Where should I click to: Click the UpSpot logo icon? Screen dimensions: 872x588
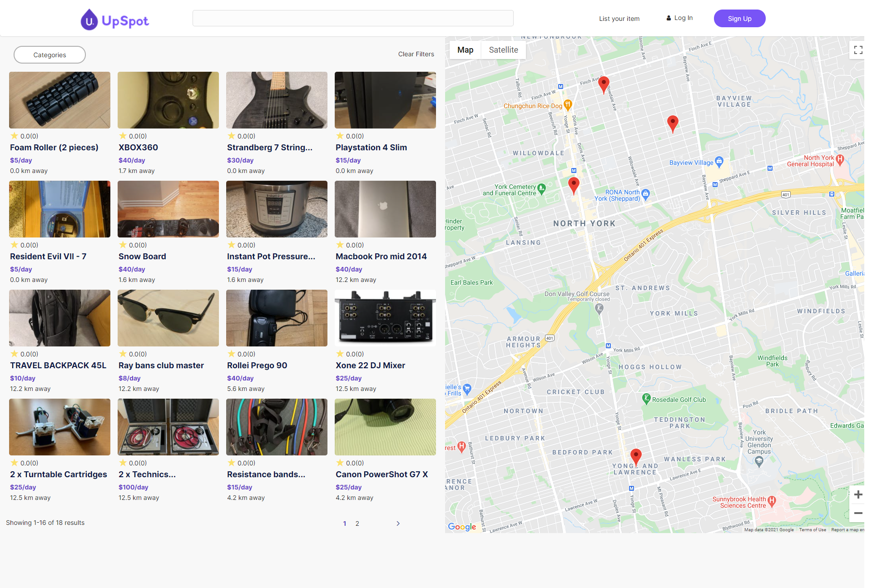(x=89, y=20)
